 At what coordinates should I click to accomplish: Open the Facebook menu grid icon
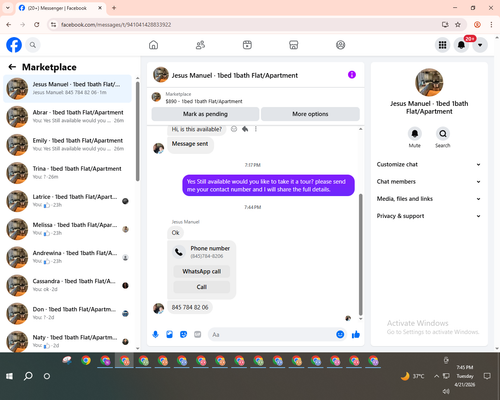tap(442, 45)
